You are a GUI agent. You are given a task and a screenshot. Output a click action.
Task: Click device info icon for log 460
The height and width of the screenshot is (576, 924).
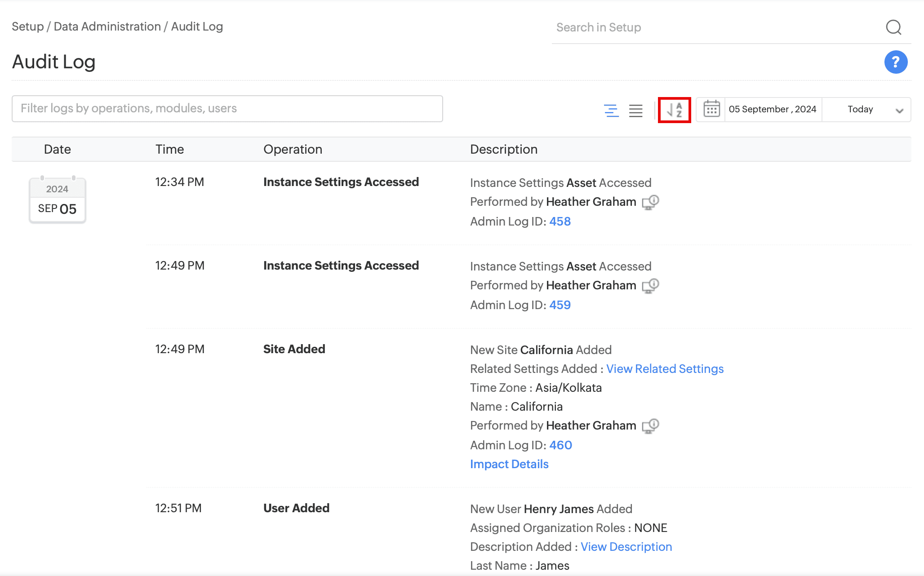650,426
